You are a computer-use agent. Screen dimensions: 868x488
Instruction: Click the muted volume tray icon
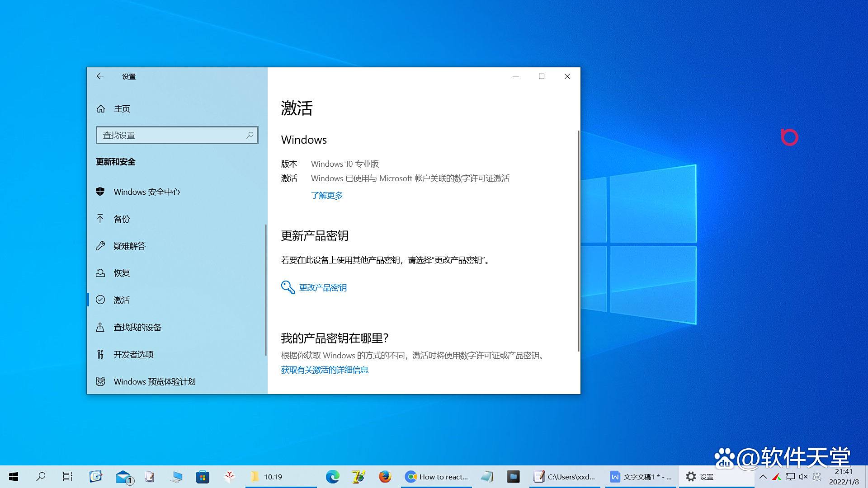tap(803, 477)
